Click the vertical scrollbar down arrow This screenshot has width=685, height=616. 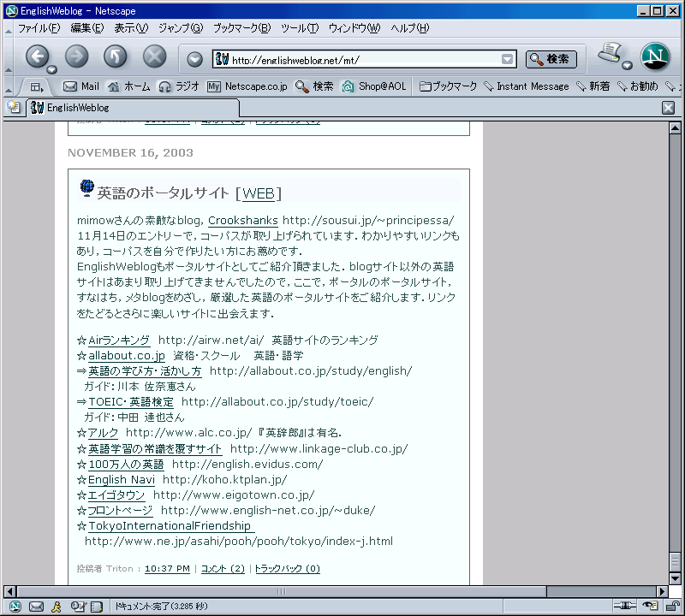click(x=675, y=579)
